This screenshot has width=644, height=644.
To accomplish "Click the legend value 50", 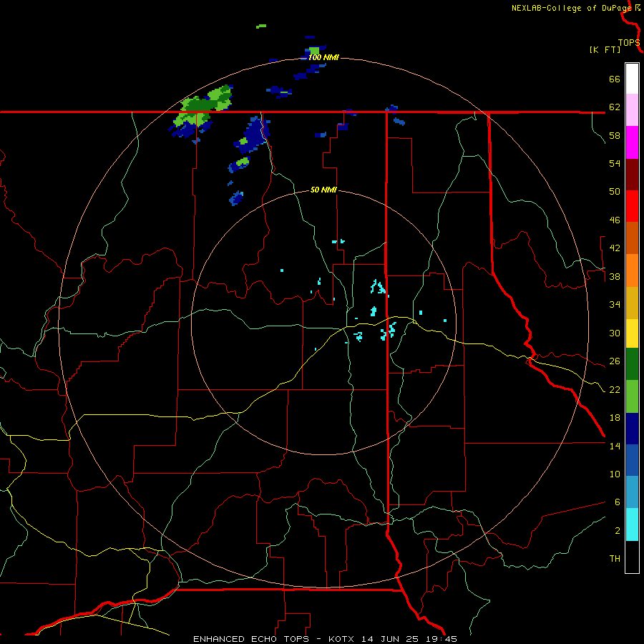I will [615, 192].
